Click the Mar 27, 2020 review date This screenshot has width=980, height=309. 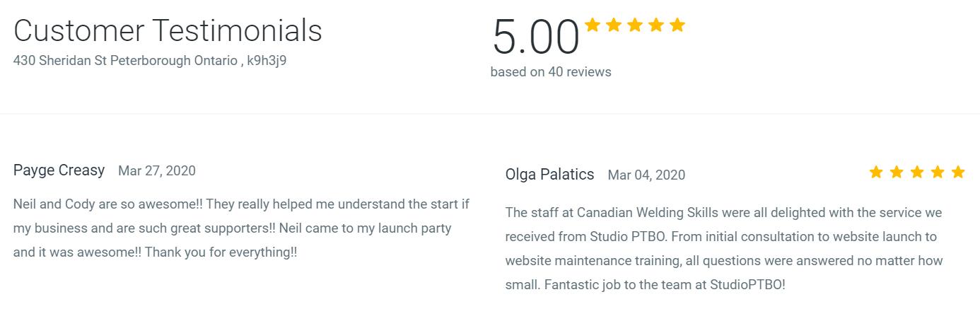pyautogui.click(x=157, y=171)
